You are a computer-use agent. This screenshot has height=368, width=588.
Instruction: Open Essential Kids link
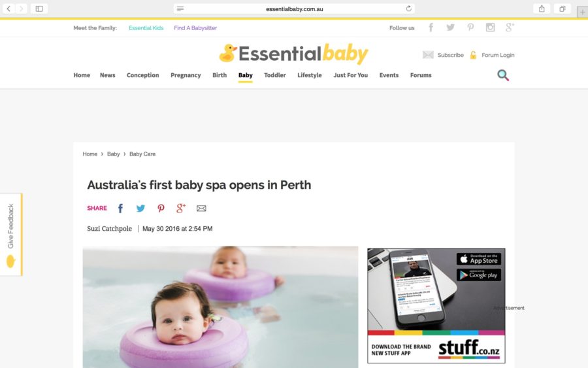point(146,27)
